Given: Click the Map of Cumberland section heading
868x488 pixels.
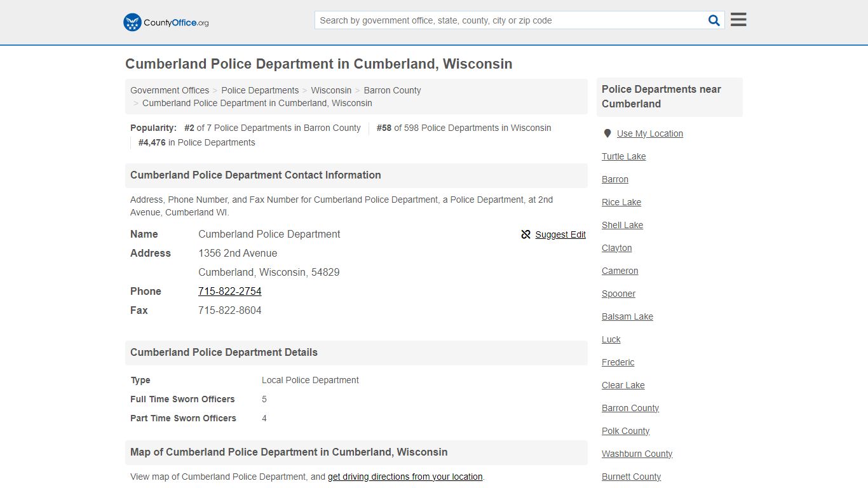Looking at the screenshot, I should click(x=289, y=452).
